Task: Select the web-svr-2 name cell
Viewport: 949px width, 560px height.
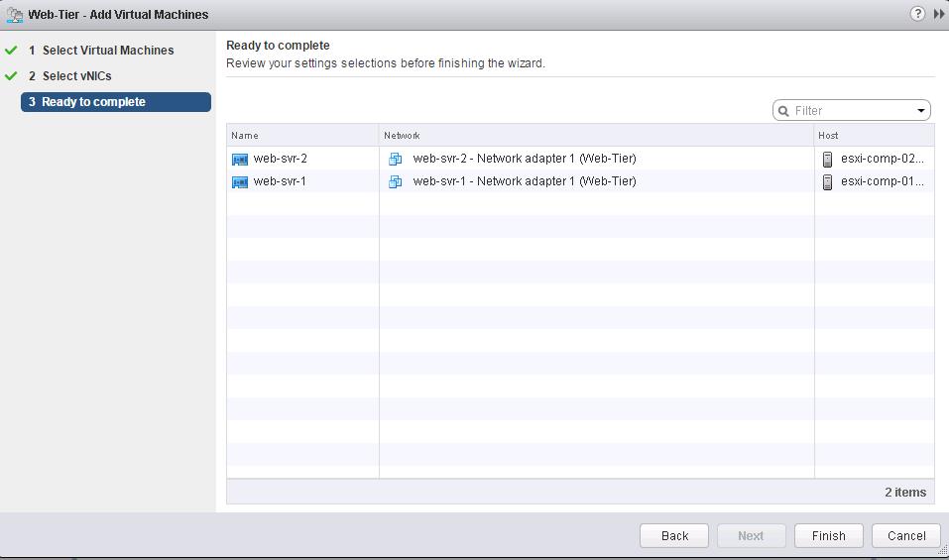Action: (302, 159)
